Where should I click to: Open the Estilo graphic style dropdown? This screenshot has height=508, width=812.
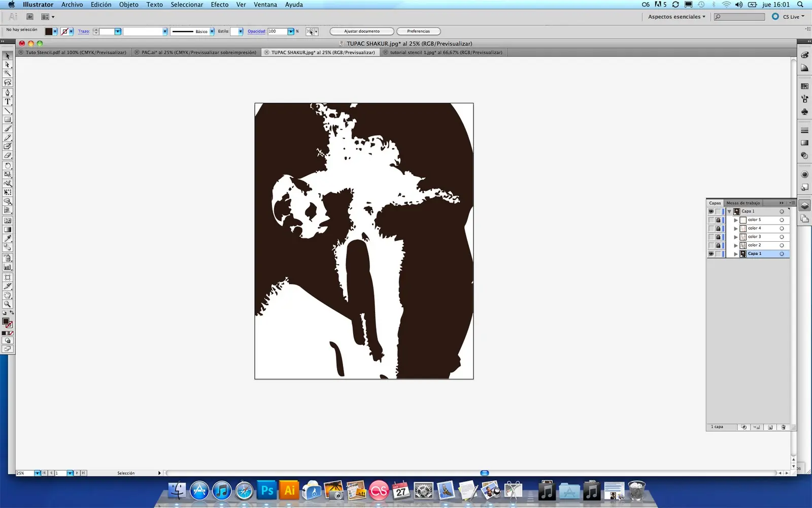click(x=241, y=31)
